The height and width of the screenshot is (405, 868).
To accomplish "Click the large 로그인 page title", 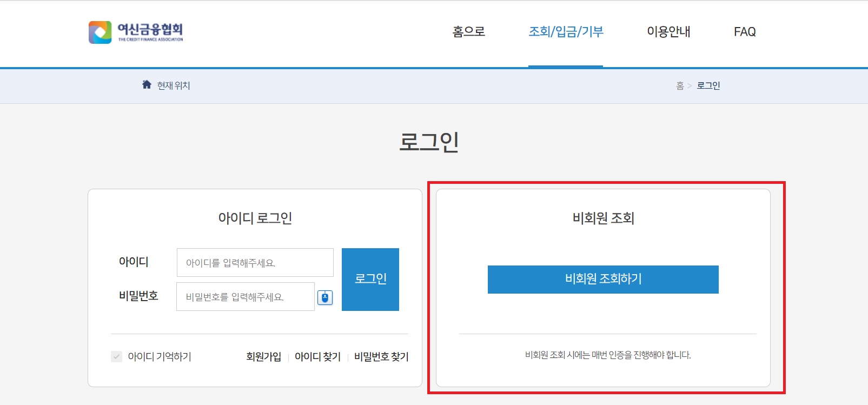I will 429,142.
